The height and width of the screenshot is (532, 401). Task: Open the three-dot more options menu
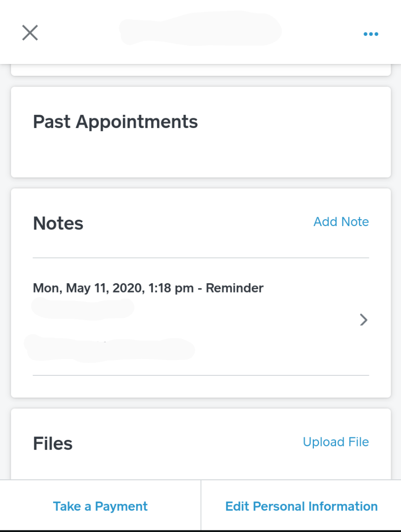[x=370, y=34]
